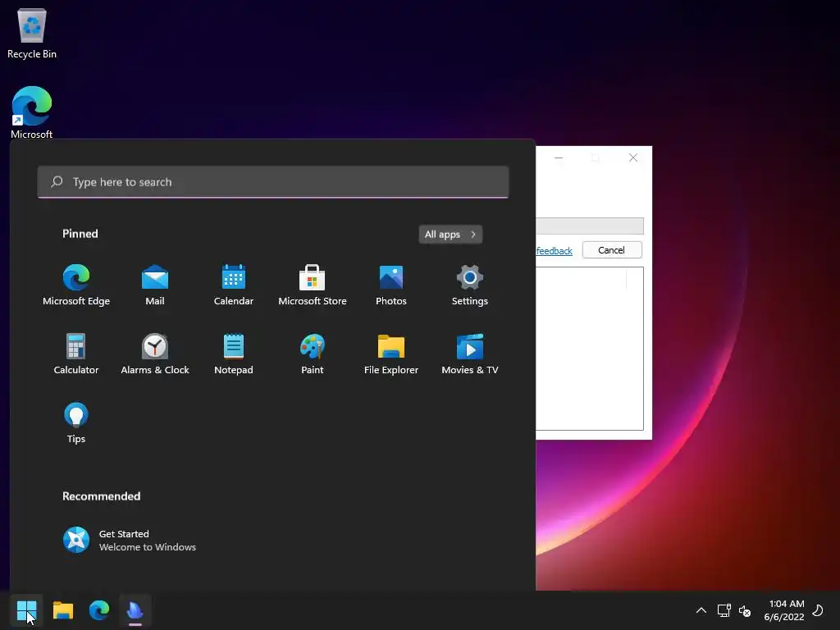The height and width of the screenshot is (630, 840).
Task: Open Microsoft Edge from pinned apps
Action: (76, 285)
